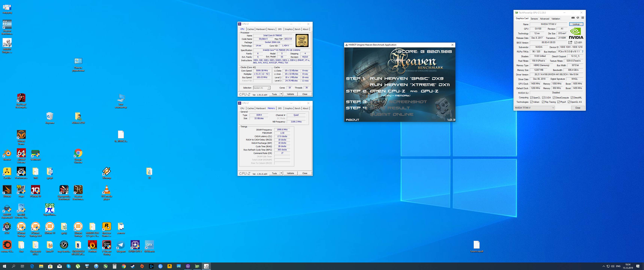The width and height of the screenshot is (644, 270).
Task: Select the iCUE desktop icon
Action: (x=7, y=228)
